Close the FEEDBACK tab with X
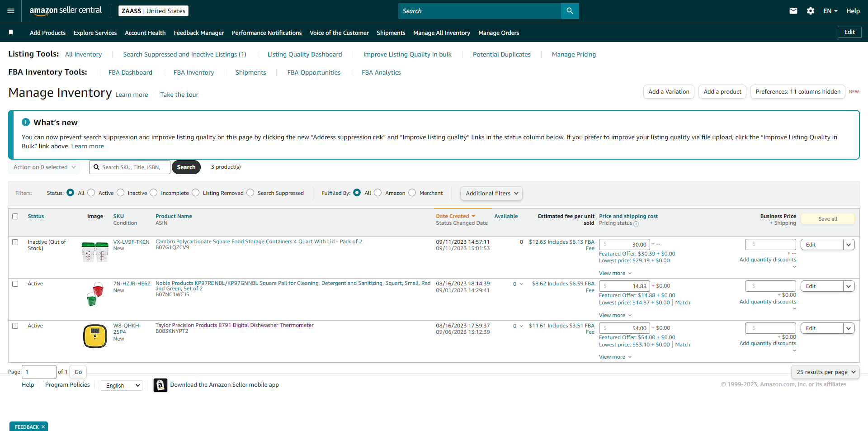868x431 pixels. point(43,427)
